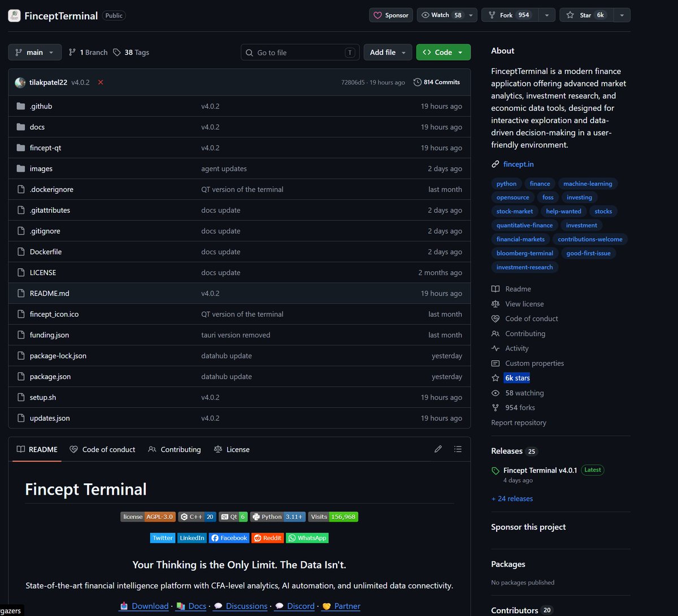Click the View license scale icon

click(x=496, y=304)
